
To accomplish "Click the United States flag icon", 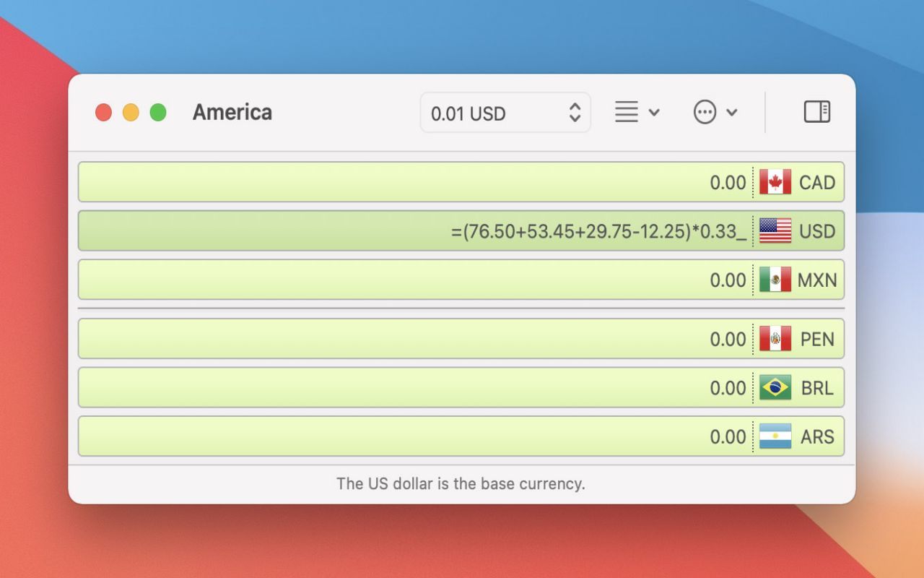I will pyautogui.click(x=775, y=231).
